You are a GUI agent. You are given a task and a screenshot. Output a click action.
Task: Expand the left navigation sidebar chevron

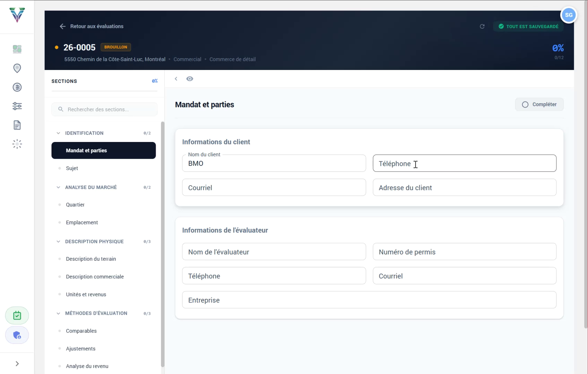17,364
